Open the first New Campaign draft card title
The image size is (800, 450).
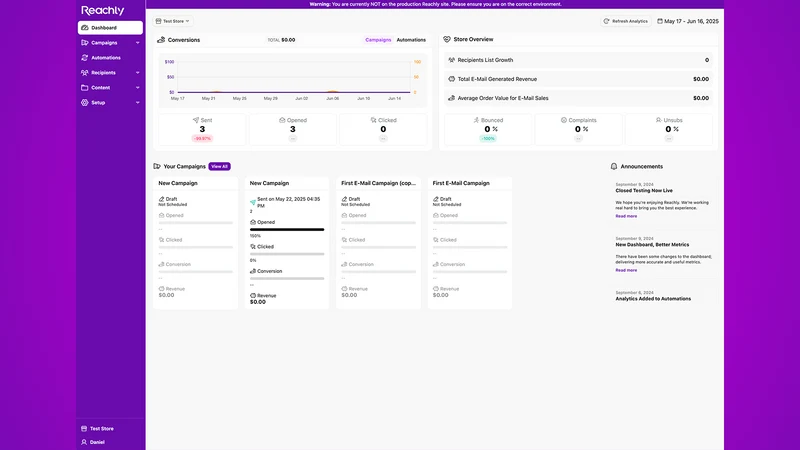point(178,183)
